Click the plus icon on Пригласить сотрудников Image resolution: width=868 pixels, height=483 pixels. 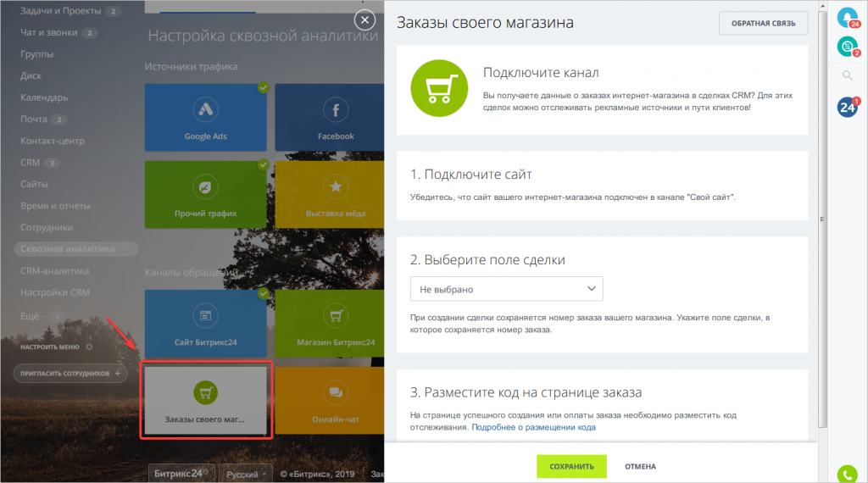coord(117,374)
